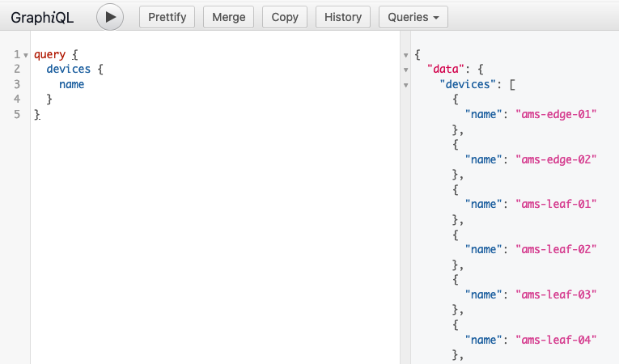619x364 pixels.
Task: Click the "name" key beside ams-leaf-04
Action: (x=483, y=340)
